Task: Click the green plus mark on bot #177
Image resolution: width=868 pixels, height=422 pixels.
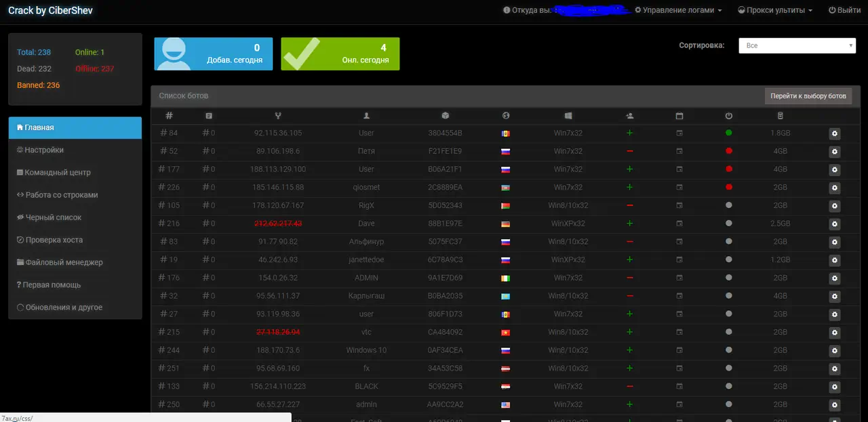Action: [629, 169]
